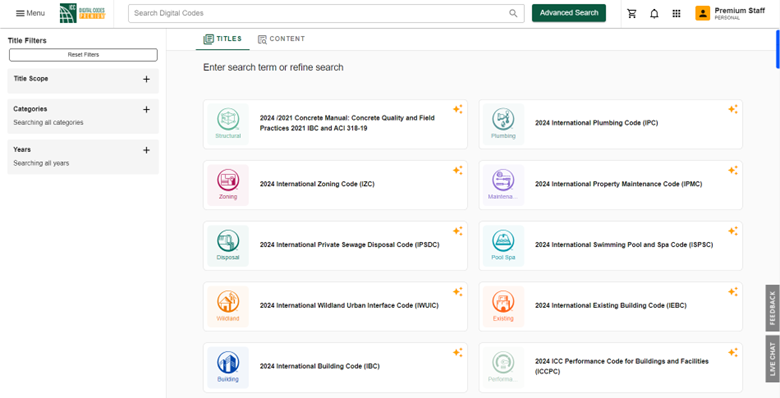Open 2024 International Existing Building Code

click(610, 305)
